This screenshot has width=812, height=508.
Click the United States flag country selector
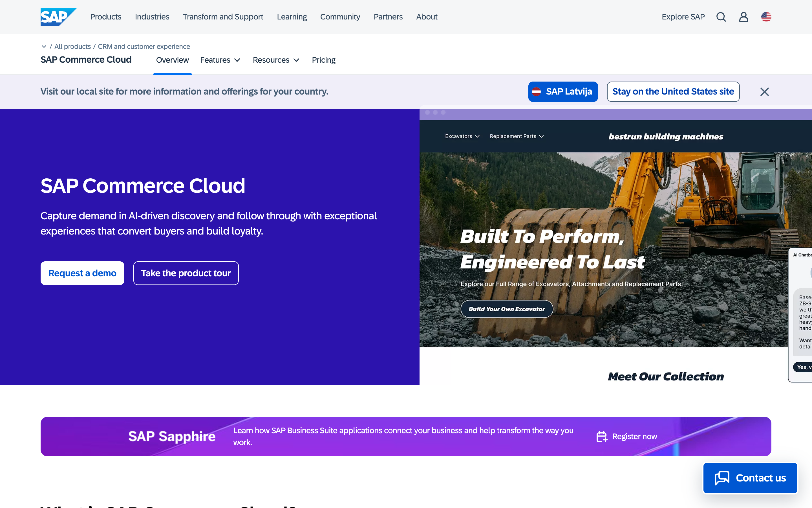[x=766, y=17]
